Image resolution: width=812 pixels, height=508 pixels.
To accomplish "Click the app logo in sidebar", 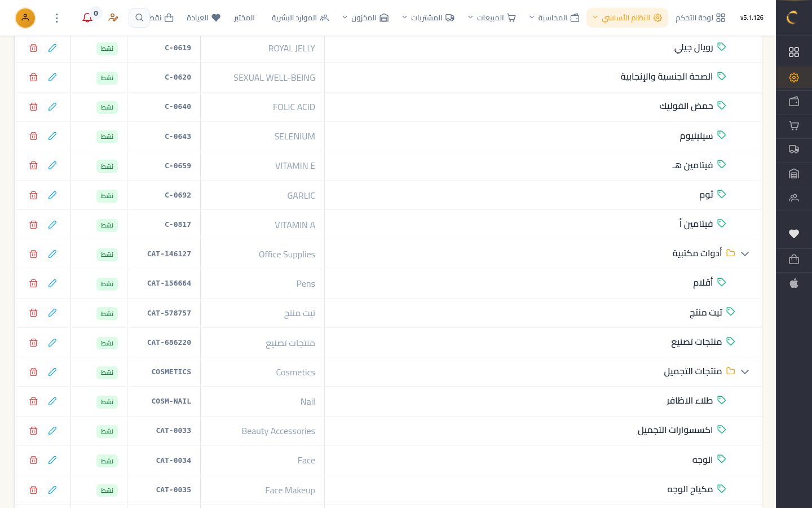I will point(792,17).
